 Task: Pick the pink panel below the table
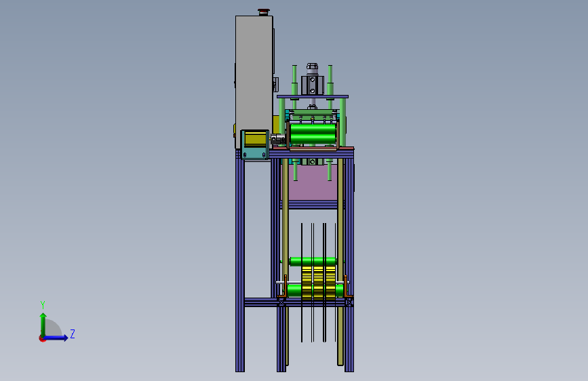pos(313,182)
